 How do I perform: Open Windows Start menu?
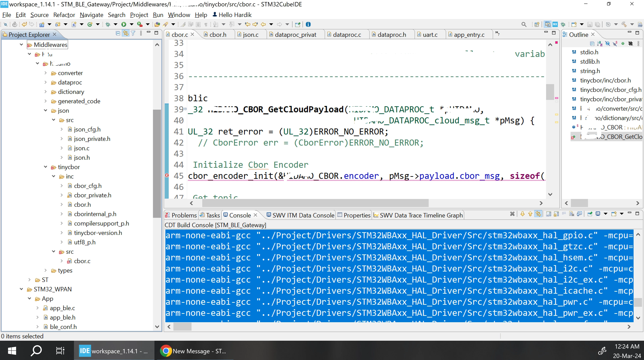[x=12, y=350]
